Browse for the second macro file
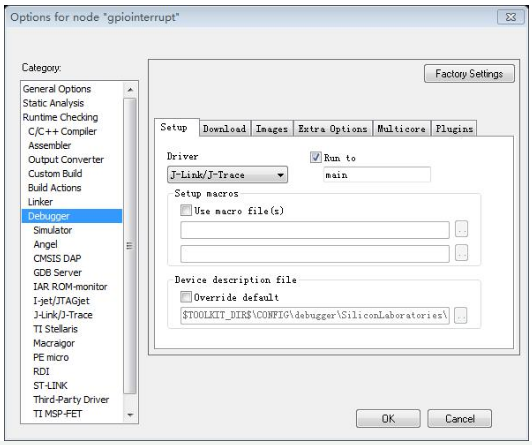532x445 pixels. click(x=461, y=253)
